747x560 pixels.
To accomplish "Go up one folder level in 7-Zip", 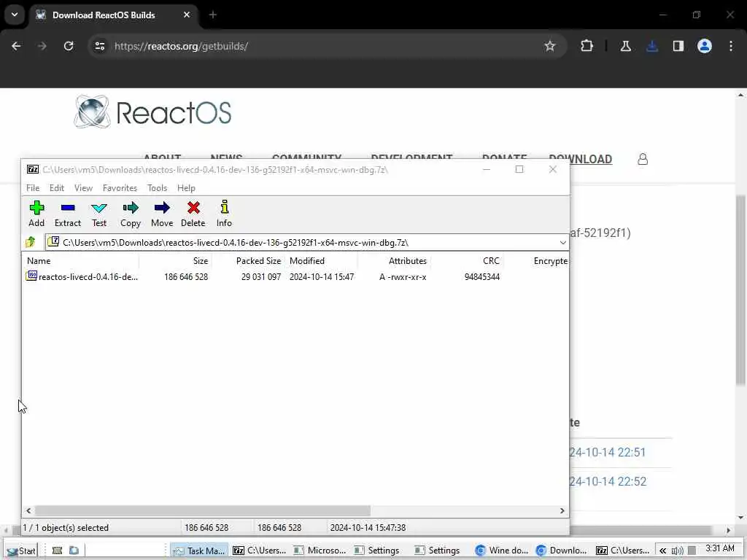I will (x=31, y=242).
